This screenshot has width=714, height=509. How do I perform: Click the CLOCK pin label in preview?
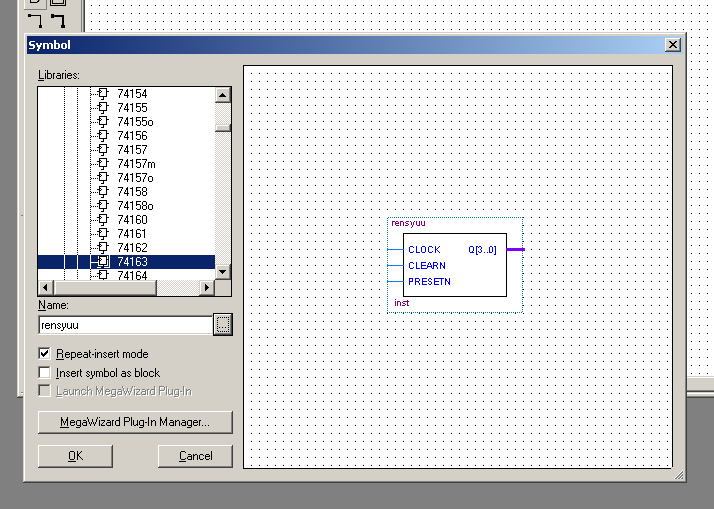coord(424,249)
